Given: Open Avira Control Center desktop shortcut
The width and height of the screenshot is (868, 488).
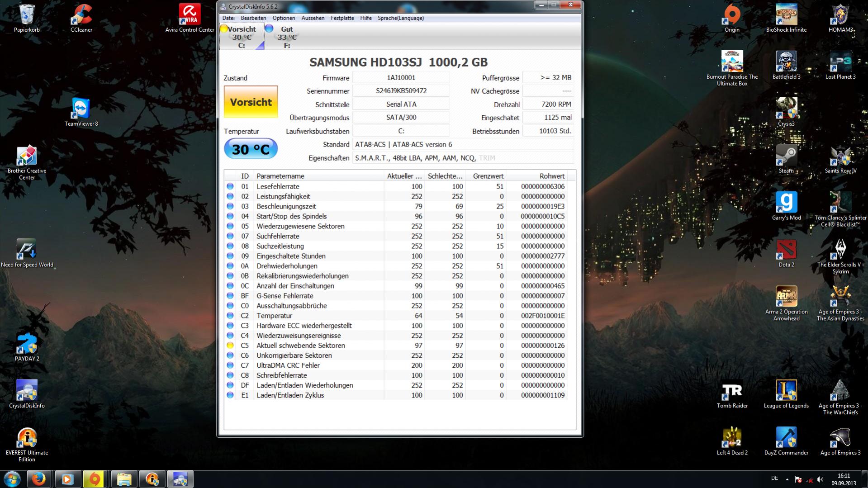Looking at the screenshot, I should click(x=190, y=18).
